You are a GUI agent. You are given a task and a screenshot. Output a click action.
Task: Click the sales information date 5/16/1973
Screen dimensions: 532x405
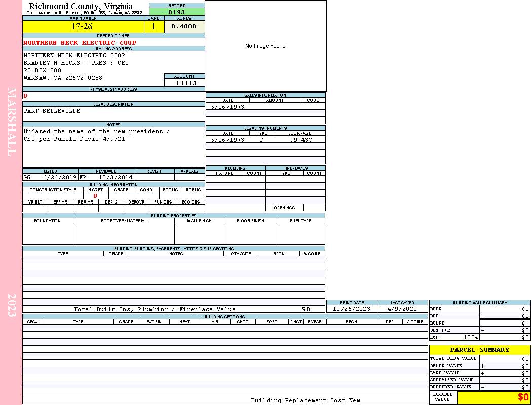pos(227,107)
